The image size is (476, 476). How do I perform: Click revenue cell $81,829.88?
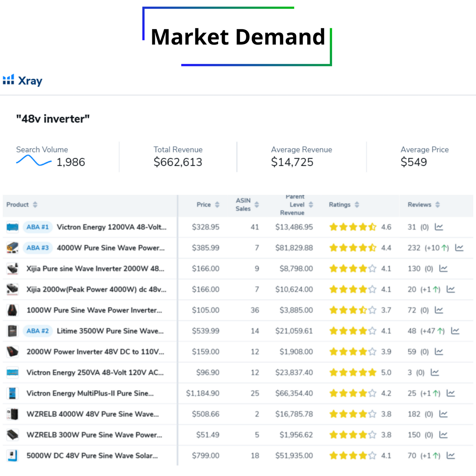tap(294, 248)
